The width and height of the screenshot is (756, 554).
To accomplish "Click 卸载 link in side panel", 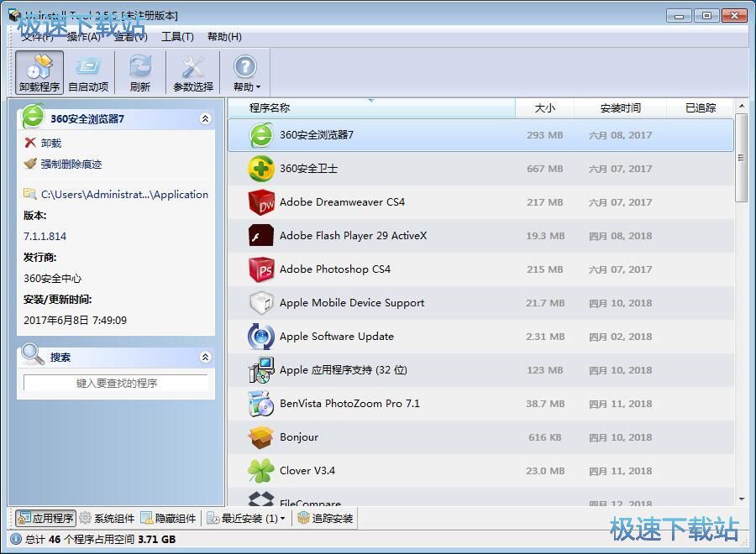I will 51,143.
